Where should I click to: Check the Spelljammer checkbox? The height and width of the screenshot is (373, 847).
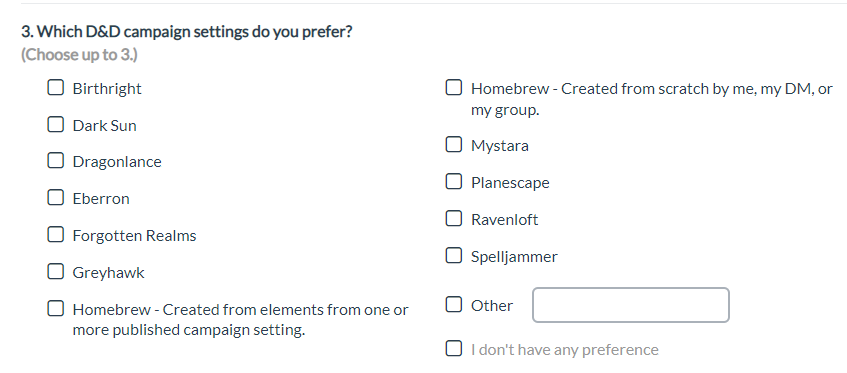[454, 255]
